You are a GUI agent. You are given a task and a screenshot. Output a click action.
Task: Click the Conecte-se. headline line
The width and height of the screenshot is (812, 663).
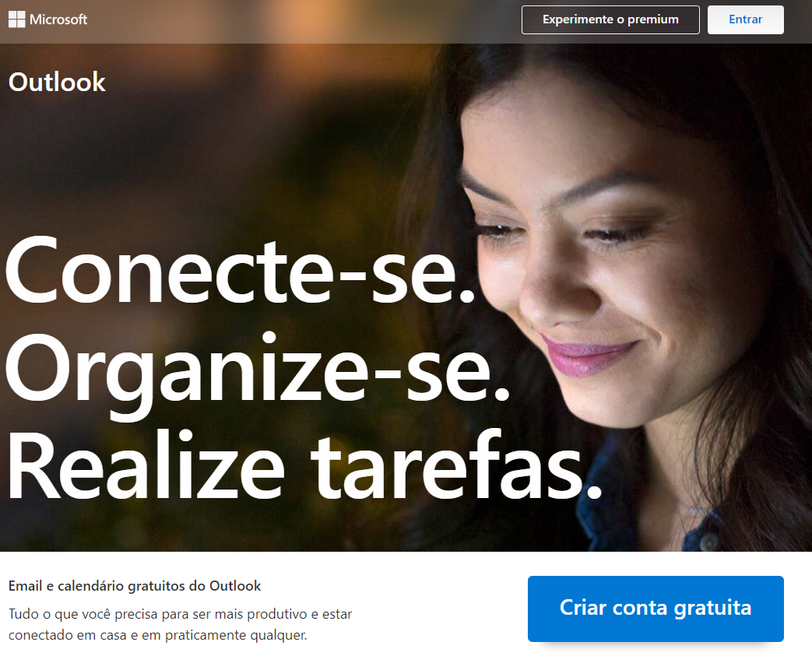coord(240,272)
